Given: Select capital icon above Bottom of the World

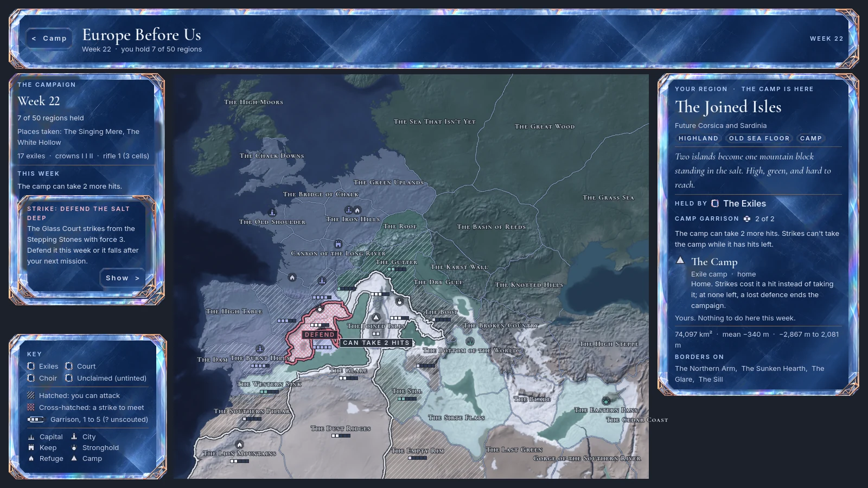Looking at the screenshot, I should 470,342.
